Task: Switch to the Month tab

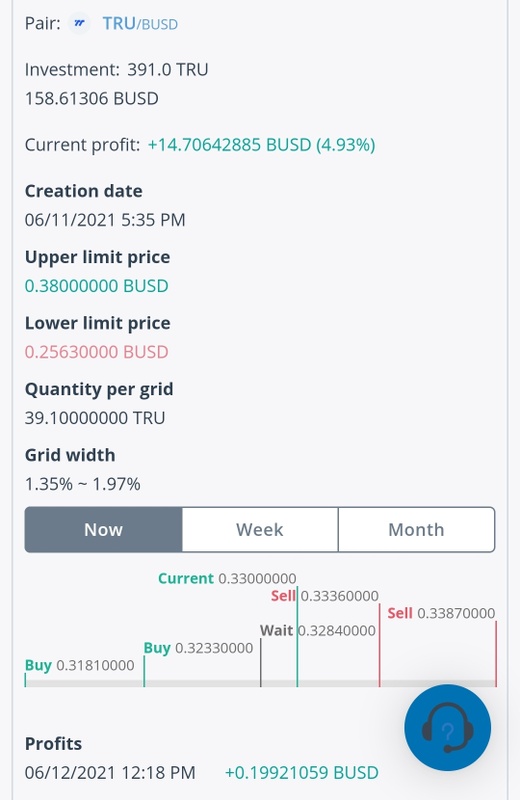Action: [416, 530]
